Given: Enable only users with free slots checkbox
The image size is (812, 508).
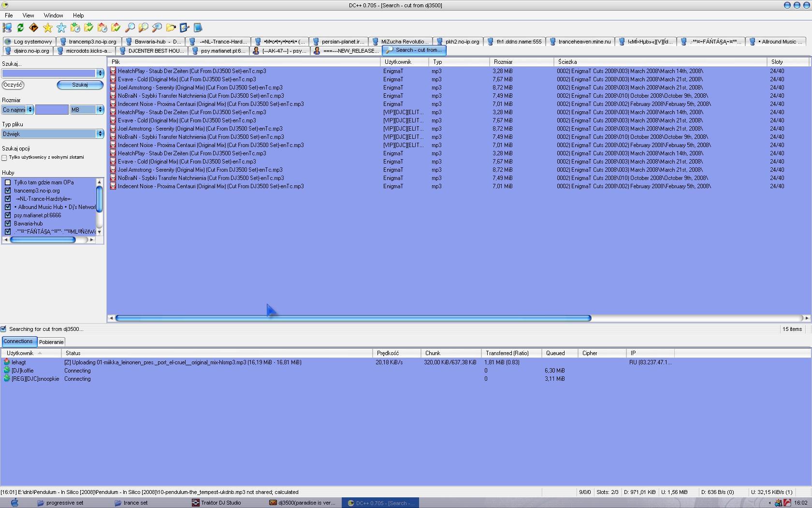Looking at the screenshot, I should point(4,158).
